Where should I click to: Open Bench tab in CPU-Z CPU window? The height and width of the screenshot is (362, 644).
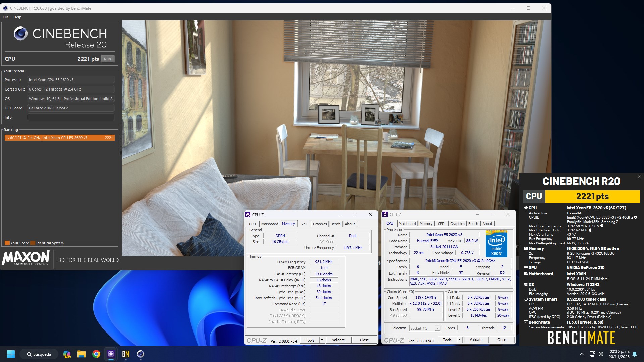(x=473, y=224)
